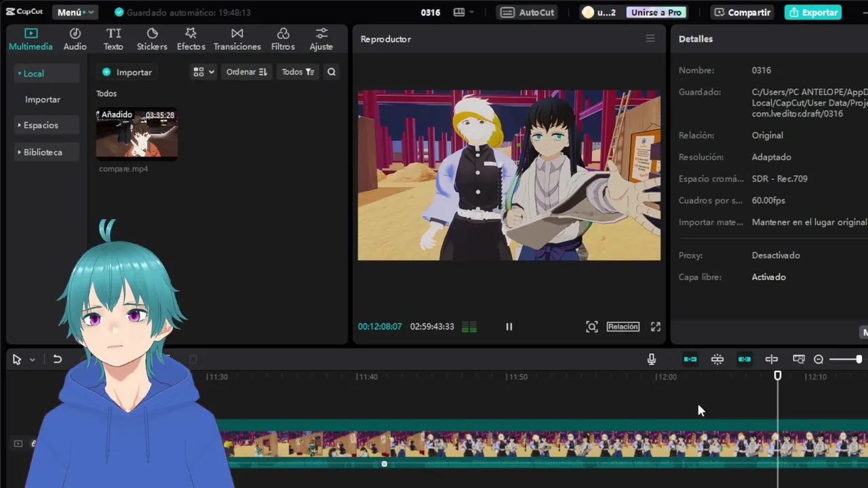Open the selection tool dropdown arrow
This screenshot has height=488, width=868.
pyautogui.click(x=32, y=360)
